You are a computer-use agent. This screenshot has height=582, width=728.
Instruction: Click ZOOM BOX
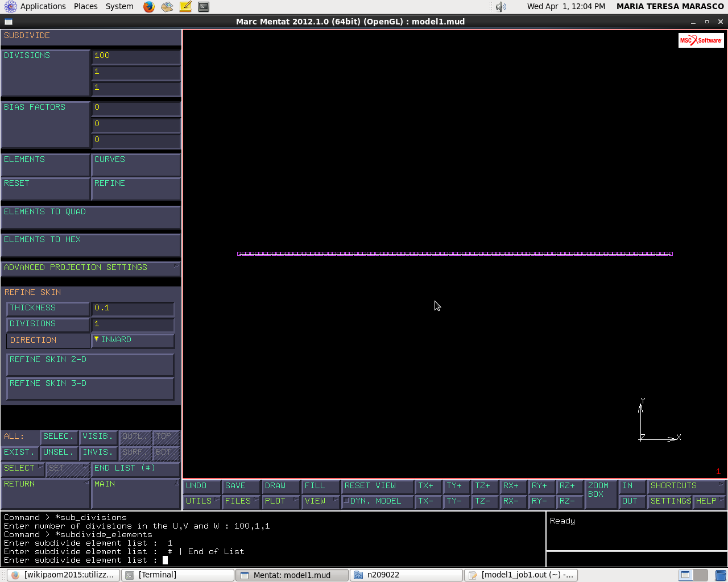click(x=601, y=493)
